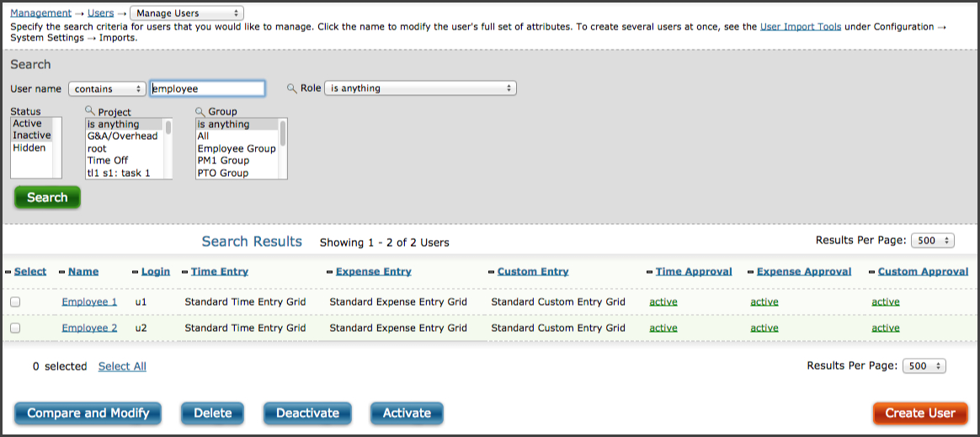Select Inactive in the Status list

pos(32,136)
